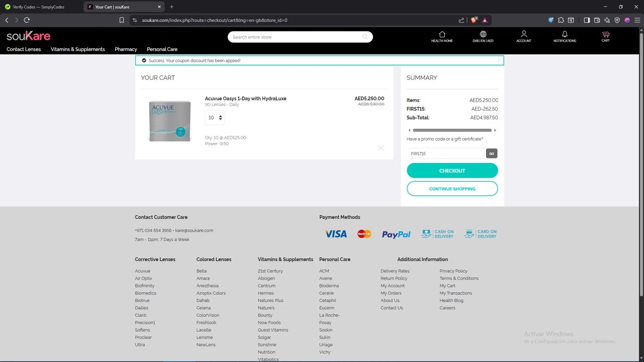Click the share page icon in address bar

click(x=462, y=20)
